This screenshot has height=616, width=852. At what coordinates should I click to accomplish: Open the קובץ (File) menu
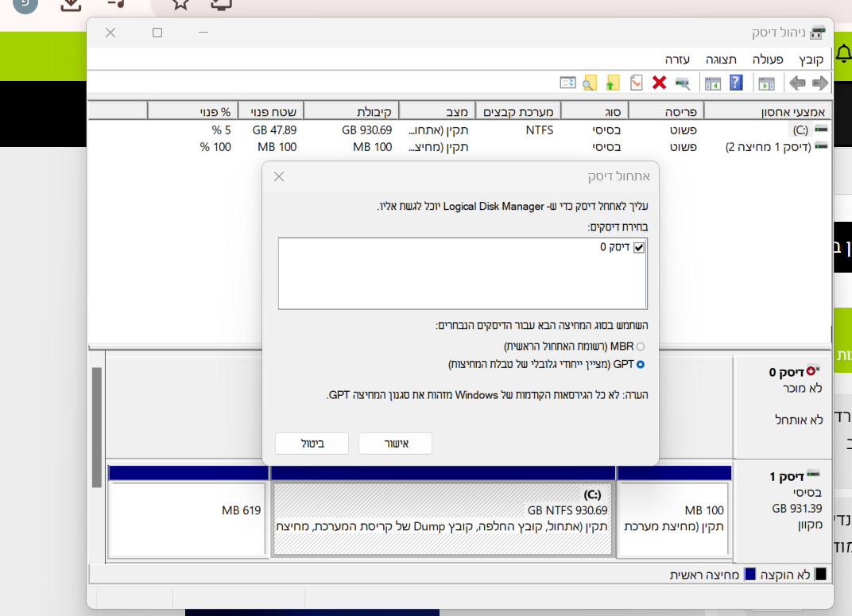(811, 60)
